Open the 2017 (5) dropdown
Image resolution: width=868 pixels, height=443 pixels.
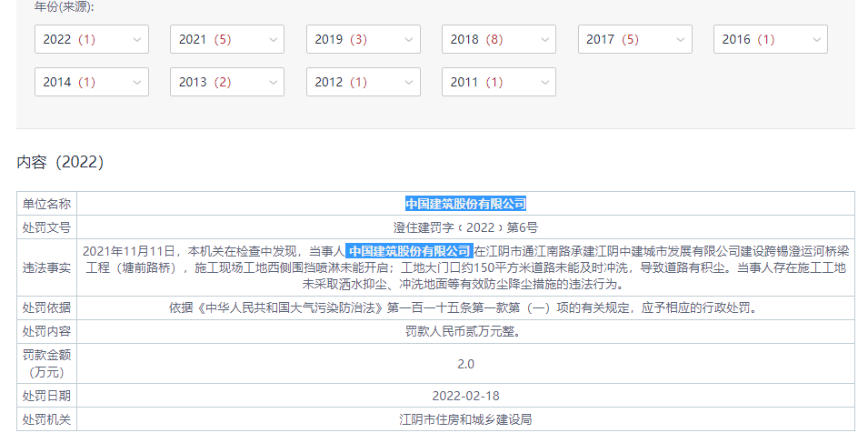[634, 39]
